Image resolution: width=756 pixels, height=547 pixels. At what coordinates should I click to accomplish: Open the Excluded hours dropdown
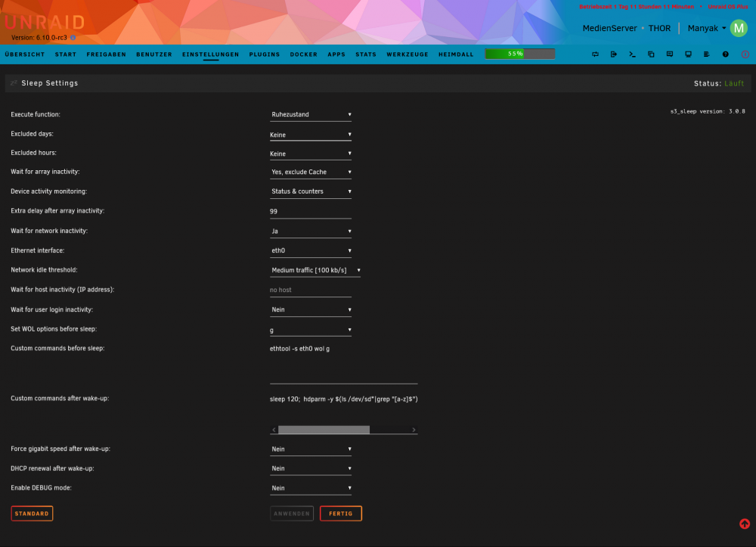pyautogui.click(x=311, y=154)
